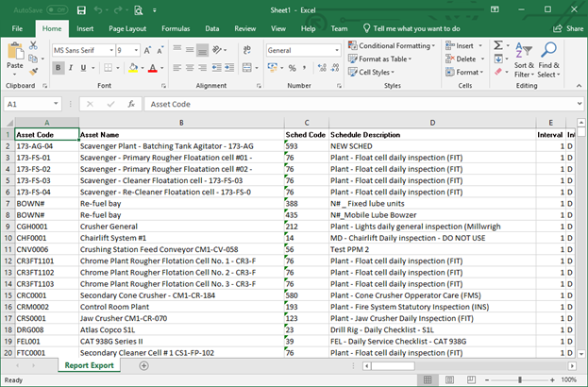Open the Page Layout tab
This screenshot has height=387, width=588.
point(127,28)
